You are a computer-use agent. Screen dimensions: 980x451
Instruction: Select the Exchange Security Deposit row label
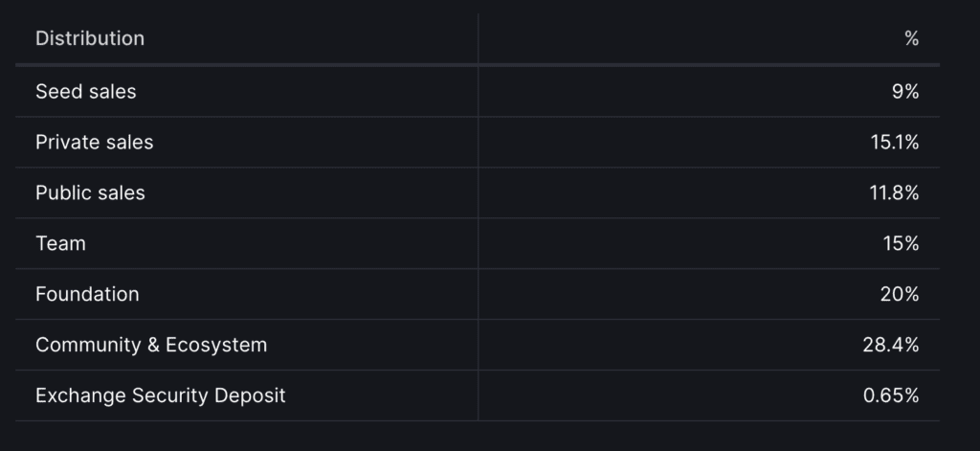click(161, 395)
